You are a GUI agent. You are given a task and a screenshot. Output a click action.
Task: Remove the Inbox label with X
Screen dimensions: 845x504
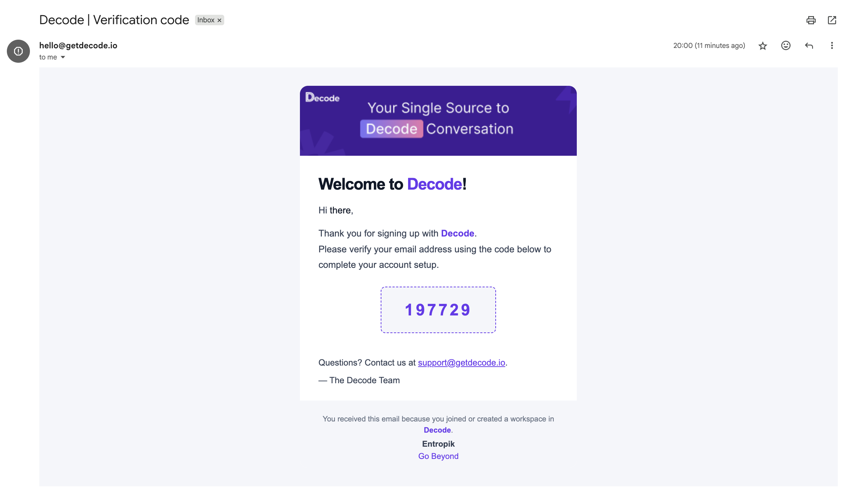219,20
